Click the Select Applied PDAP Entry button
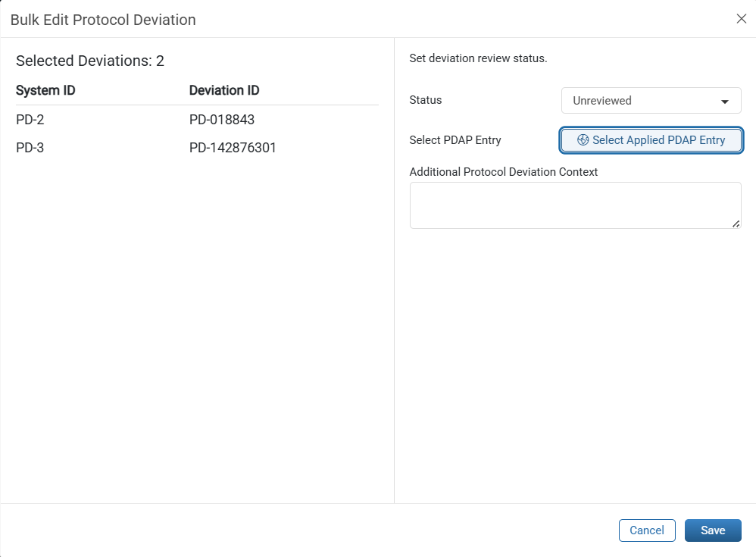This screenshot has width=756, height=557. [x=651, y=140]
